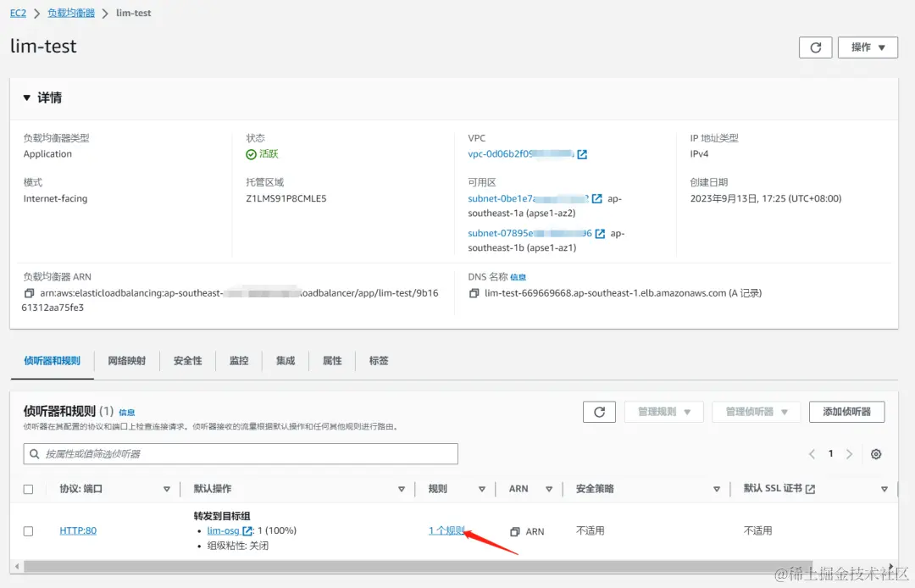The image size is (915, 588).
Task: Focus the listener filter search field
Action: [241, 454]
